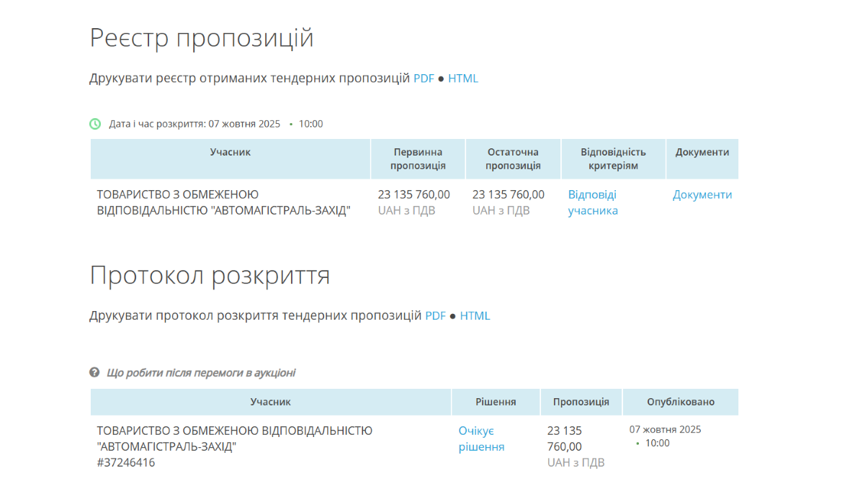This screenshot has height=486, width=868.
Task: Open the "Відповіді учасника" link
Action: tap(593, 202)
